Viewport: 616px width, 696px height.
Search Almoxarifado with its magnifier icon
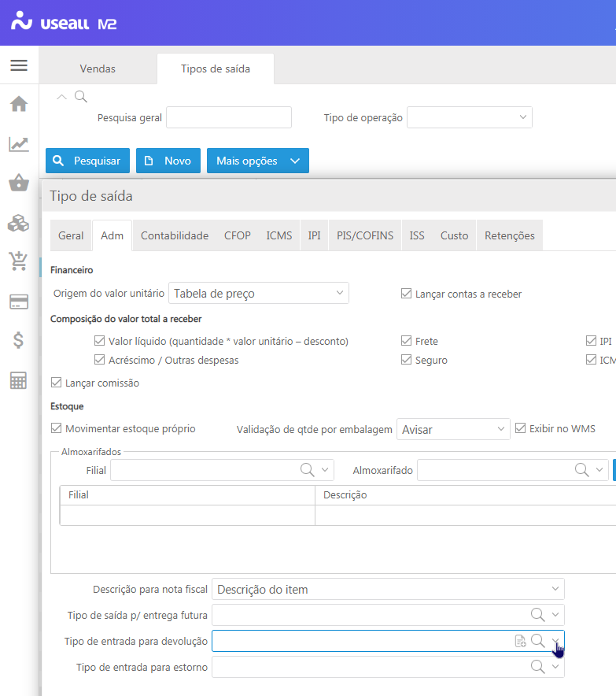click(x=582, y=469)
